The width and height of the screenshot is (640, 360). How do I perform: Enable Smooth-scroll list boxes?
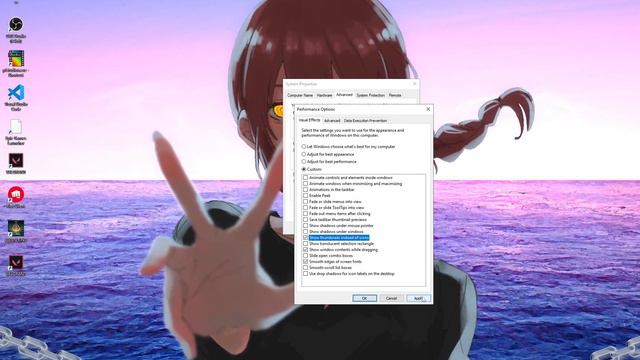(306, 267)
